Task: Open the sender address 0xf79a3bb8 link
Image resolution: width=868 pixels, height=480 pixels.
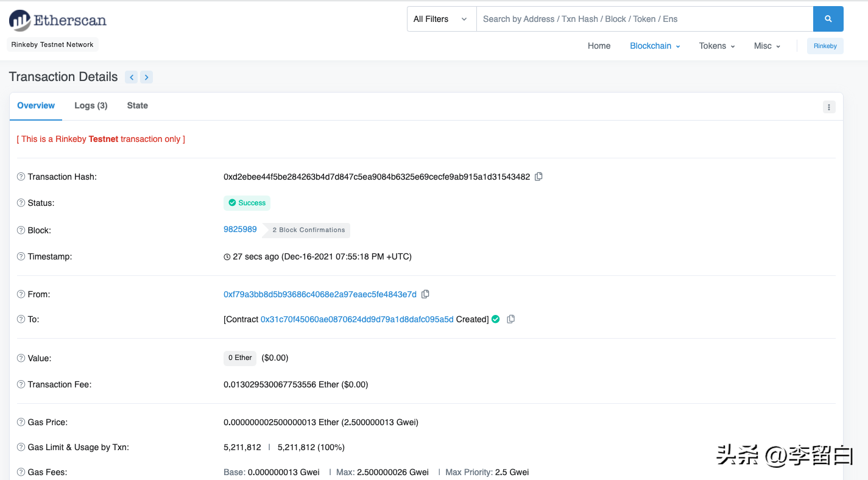Action: (x=320, y=294)
